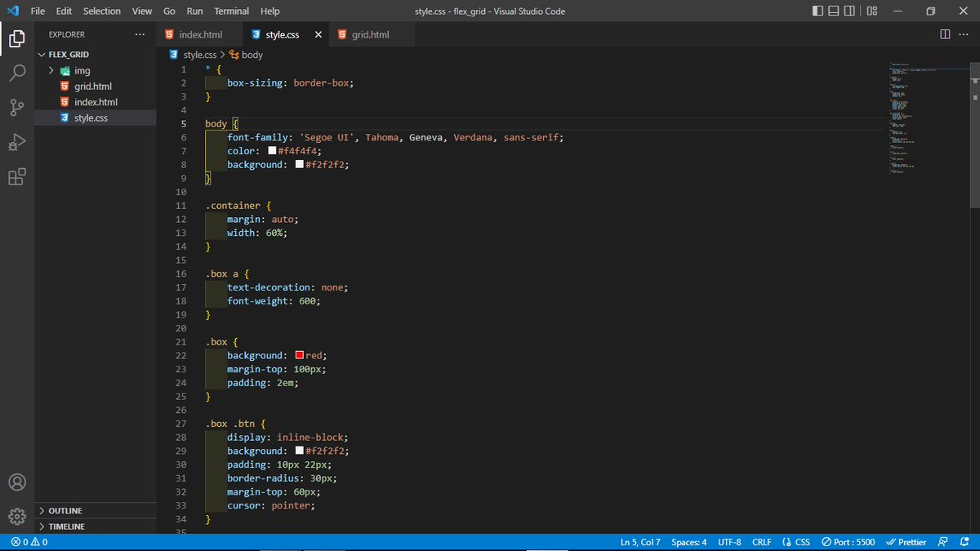
Task: Toggle bottom panel visibility
Action: point(835,11)
